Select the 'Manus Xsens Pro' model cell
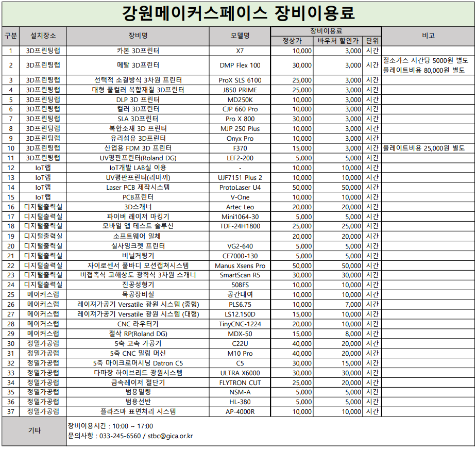This screenshot has height=449, width=476. pos(240,265)
